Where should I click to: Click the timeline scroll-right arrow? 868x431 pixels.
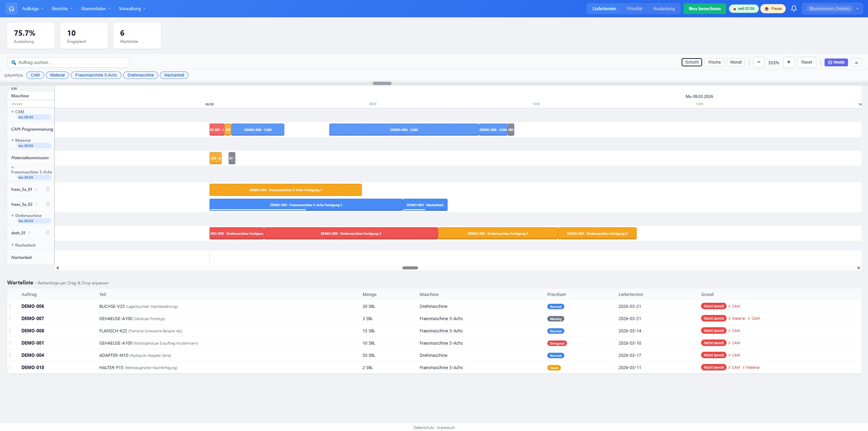coord(859,268)
